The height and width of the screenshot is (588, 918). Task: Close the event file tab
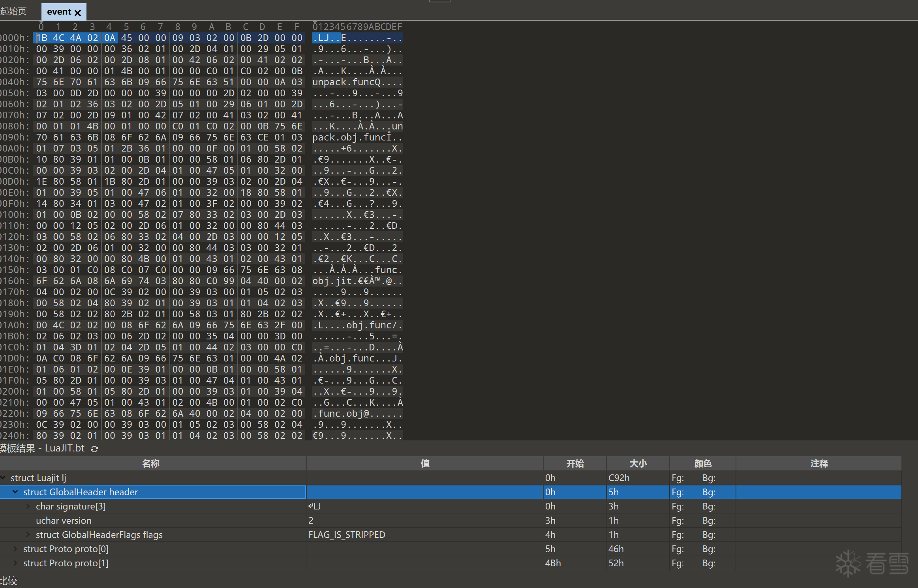78,13
